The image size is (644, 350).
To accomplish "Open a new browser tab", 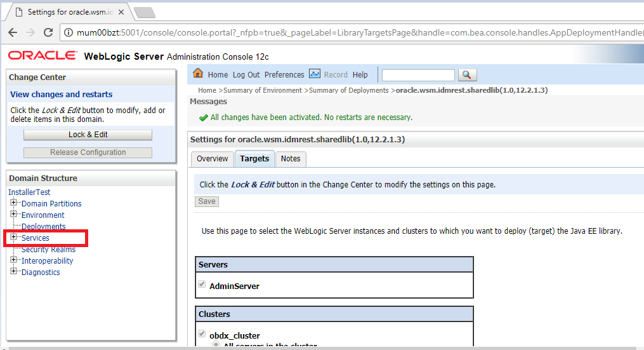I will [x=145, y=13].
